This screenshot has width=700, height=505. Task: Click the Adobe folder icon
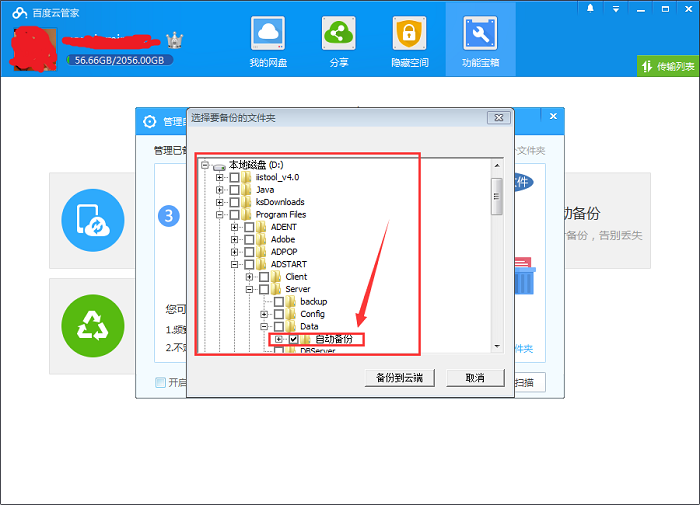pos(262,239)
